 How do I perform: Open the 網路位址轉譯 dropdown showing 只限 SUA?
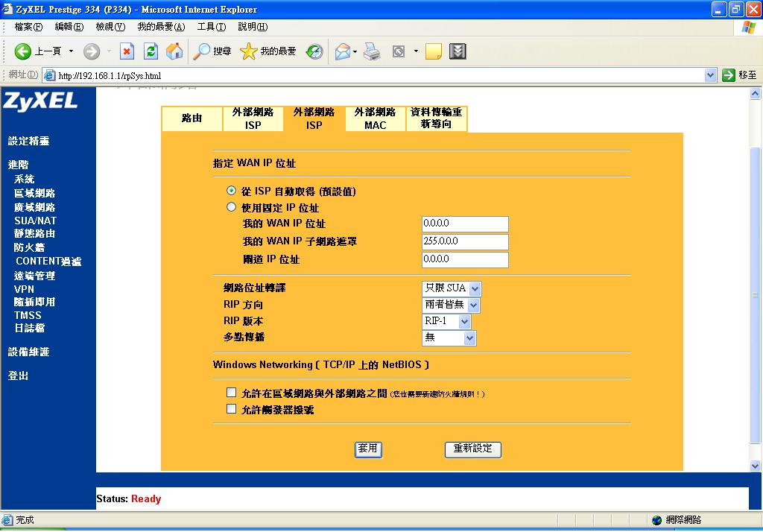(452, 288)
